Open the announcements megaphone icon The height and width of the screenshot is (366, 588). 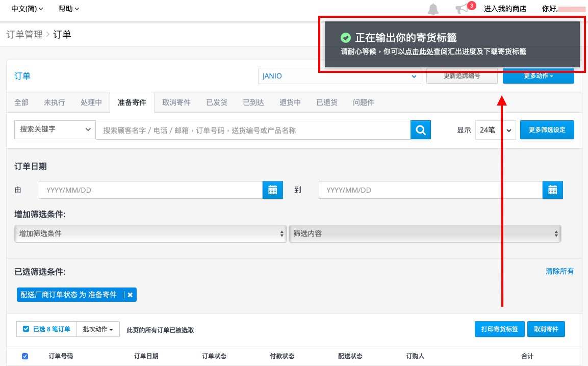pos(462,9)
